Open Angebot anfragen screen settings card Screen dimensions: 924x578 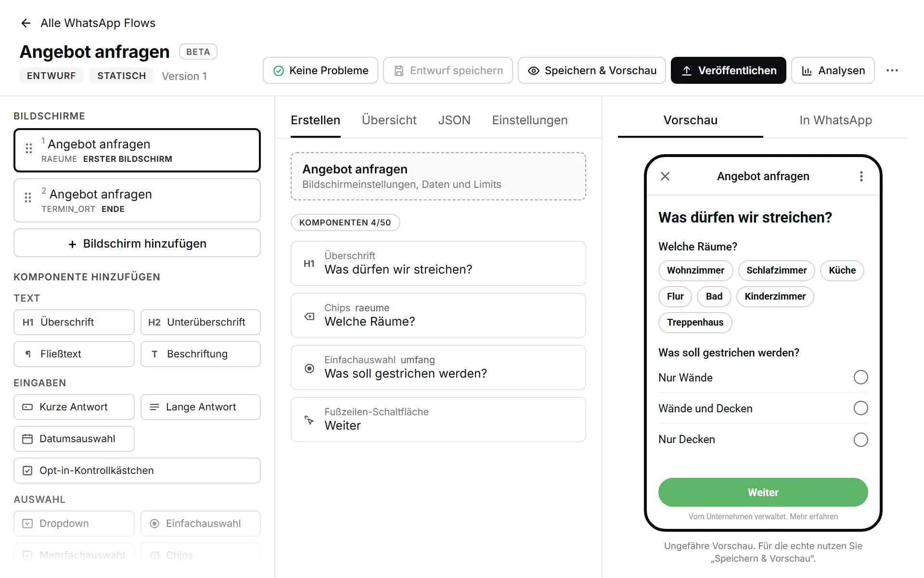(x=438, y=176)
